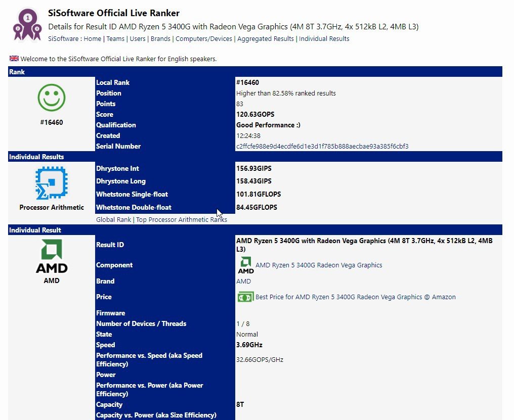Click the Dhrystone Int row label

pos(117,168)
